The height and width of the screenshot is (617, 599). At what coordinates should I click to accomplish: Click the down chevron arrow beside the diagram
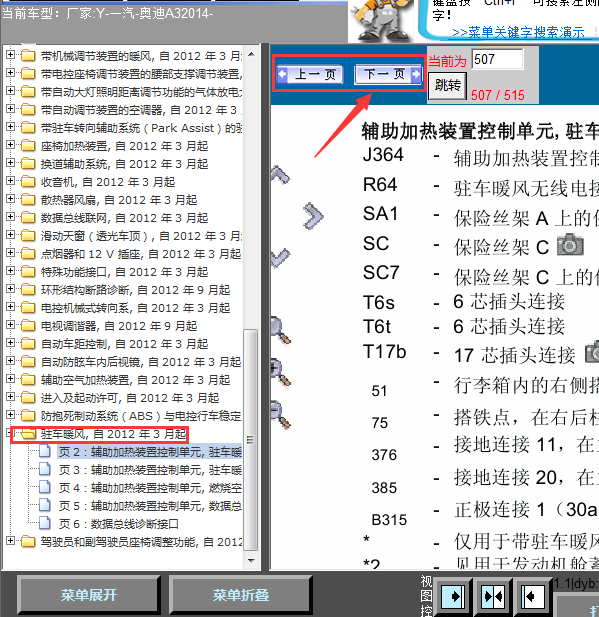click(280, 258)
